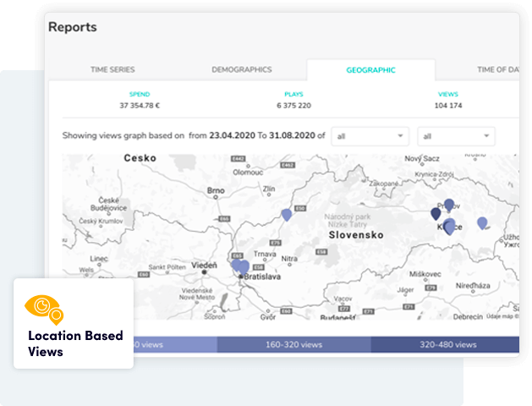Open the Time of Day tab
Viewport: 532px width, 406px height.
click(x=497, y=70)
